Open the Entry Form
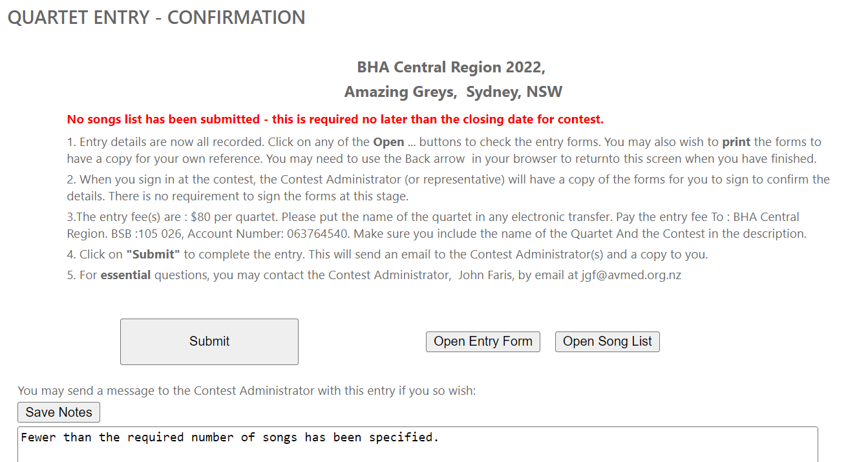Image resolution: width=868 pixels, height=462 pixels. coord(483,341)
